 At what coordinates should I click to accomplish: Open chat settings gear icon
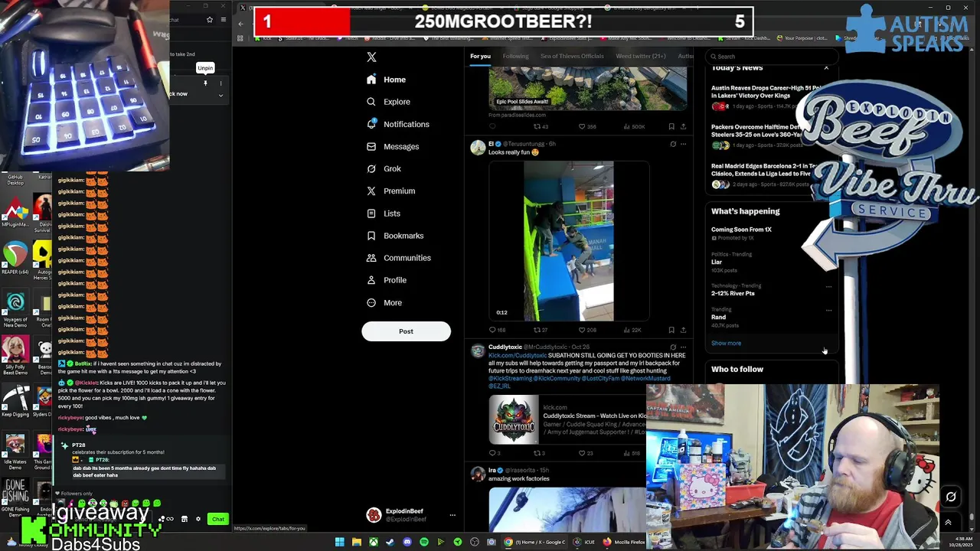198,520
